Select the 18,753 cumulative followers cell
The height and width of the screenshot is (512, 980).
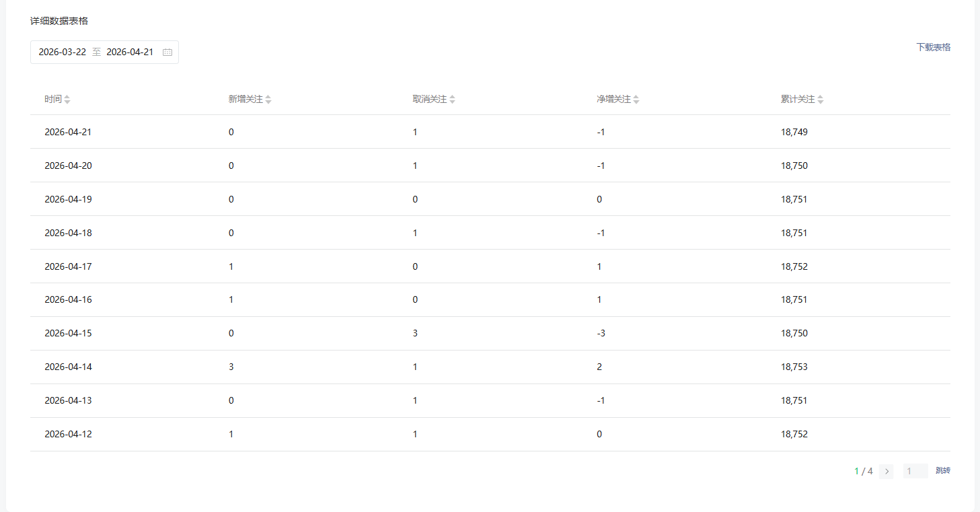(x=794, y=367)
